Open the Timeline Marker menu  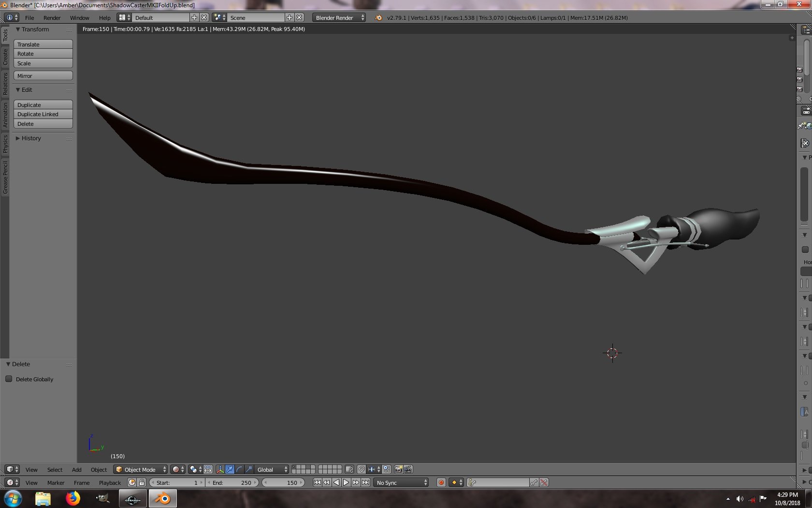56,483
